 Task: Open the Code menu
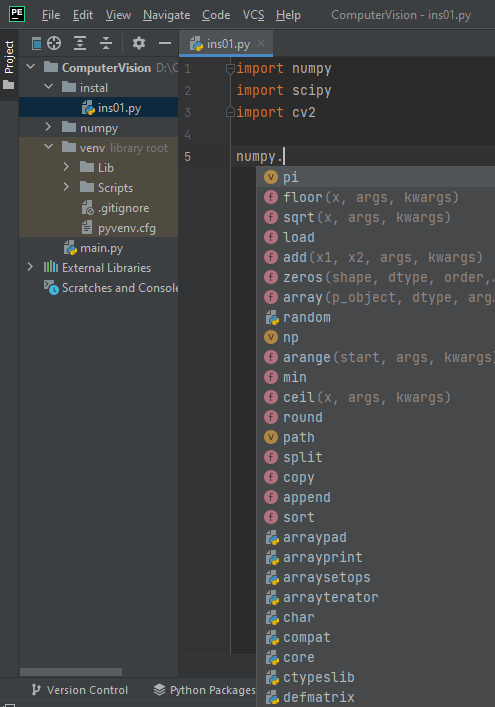[x=216, y=15]
